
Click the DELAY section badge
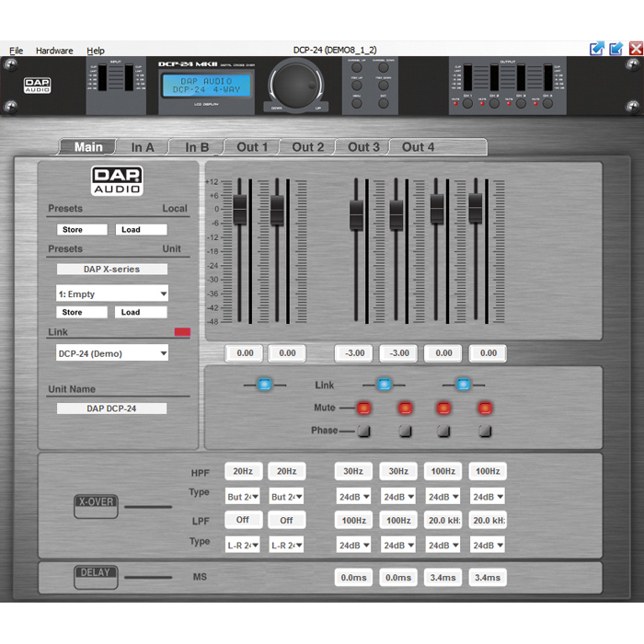[96, 576]
